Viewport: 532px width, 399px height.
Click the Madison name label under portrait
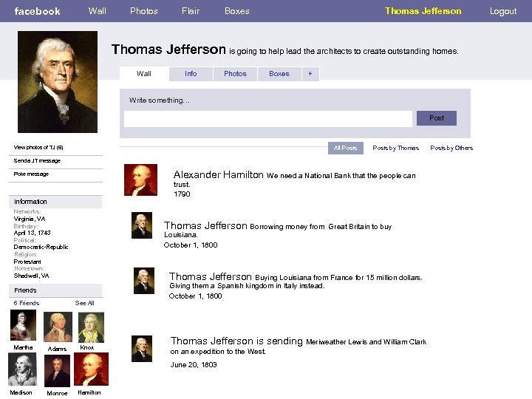click(x=21, y=392)
